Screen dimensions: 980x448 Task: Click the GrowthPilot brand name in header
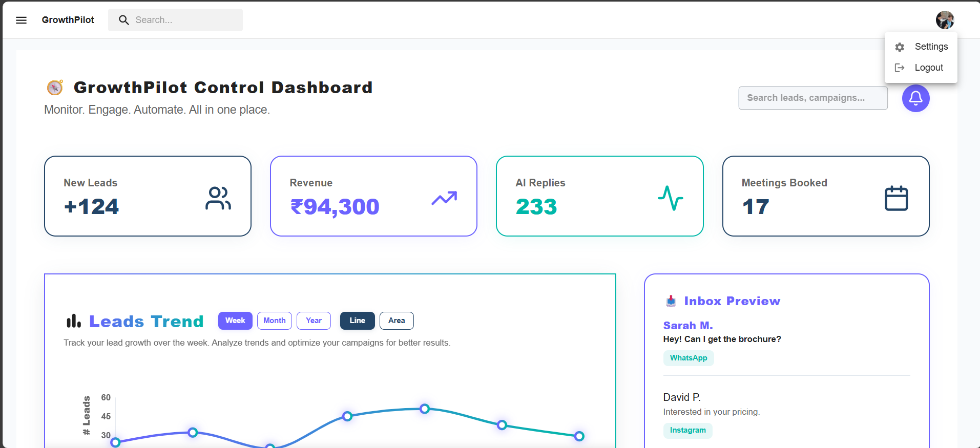click(68, 20)
